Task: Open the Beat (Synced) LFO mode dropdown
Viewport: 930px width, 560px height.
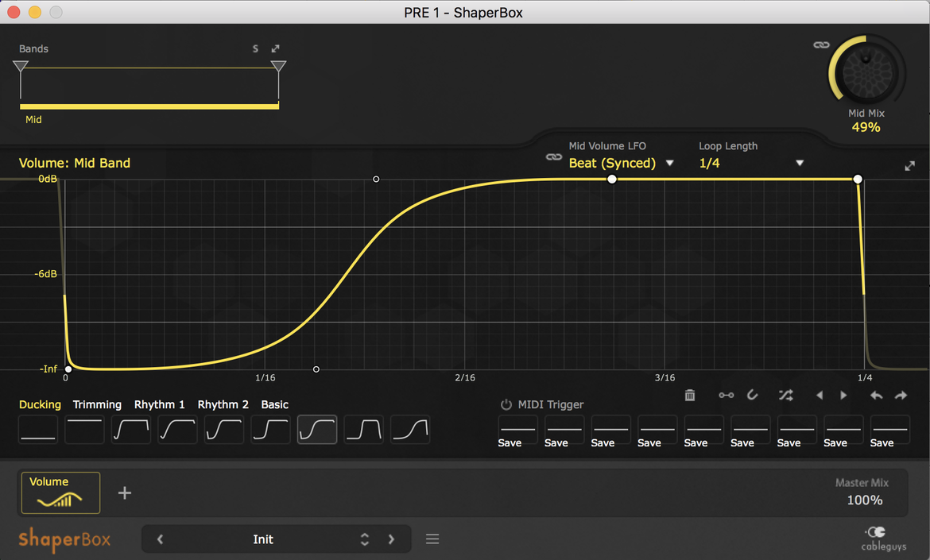Action: click(621, 163)
